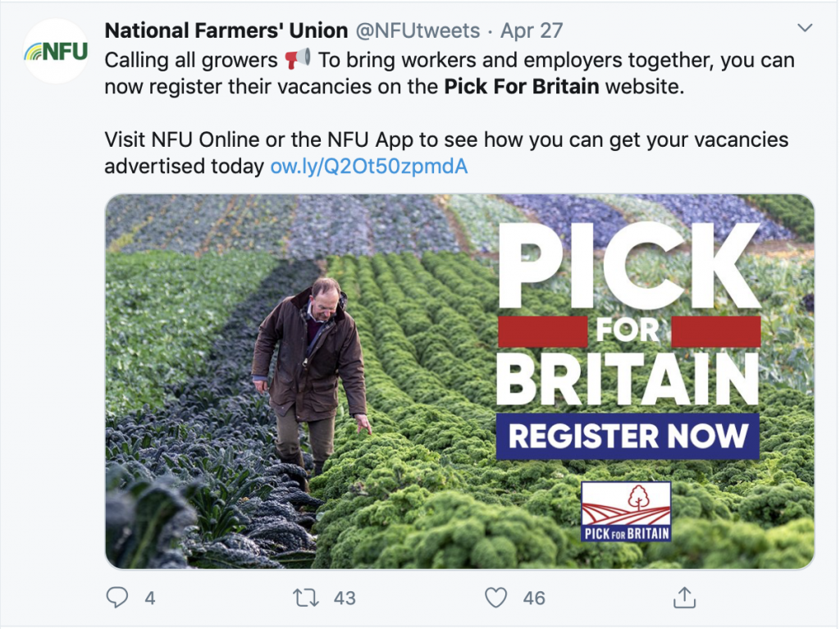Click the like count 46
The image size is (840, 629).
[x=534, y=599]
